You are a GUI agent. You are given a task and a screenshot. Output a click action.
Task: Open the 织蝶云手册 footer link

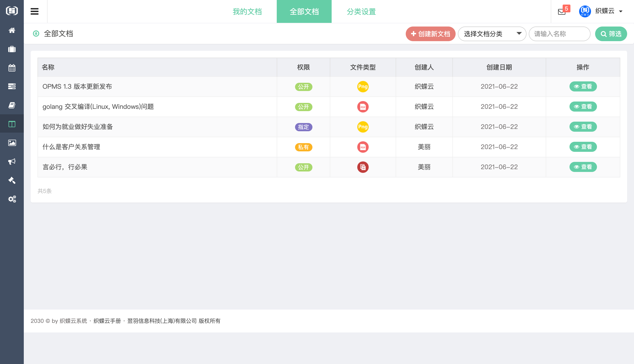(107, 321)
